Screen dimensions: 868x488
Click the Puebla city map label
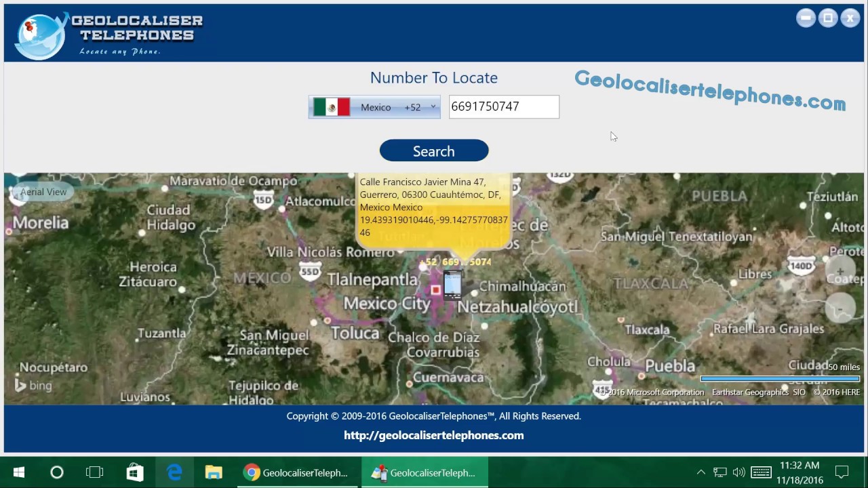pos(670,366)
